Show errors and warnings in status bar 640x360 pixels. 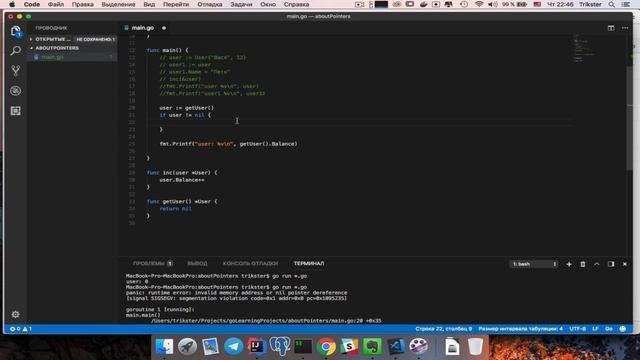(21, 329)
